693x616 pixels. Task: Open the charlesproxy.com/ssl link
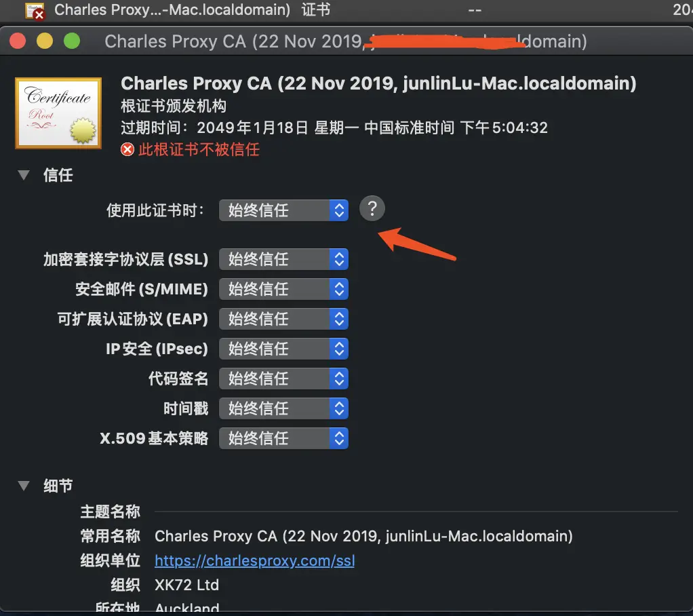tap(254, 561)
